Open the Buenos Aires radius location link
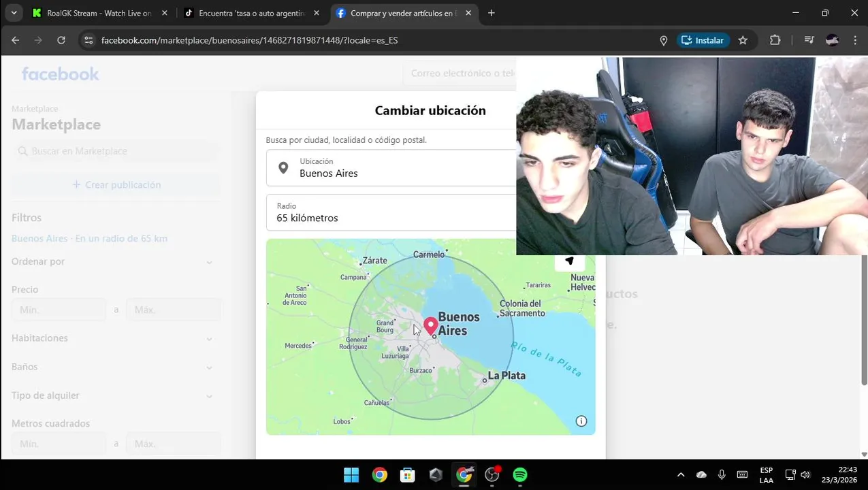This screenshot has width=868, height=490. click(x=89, y=238)
